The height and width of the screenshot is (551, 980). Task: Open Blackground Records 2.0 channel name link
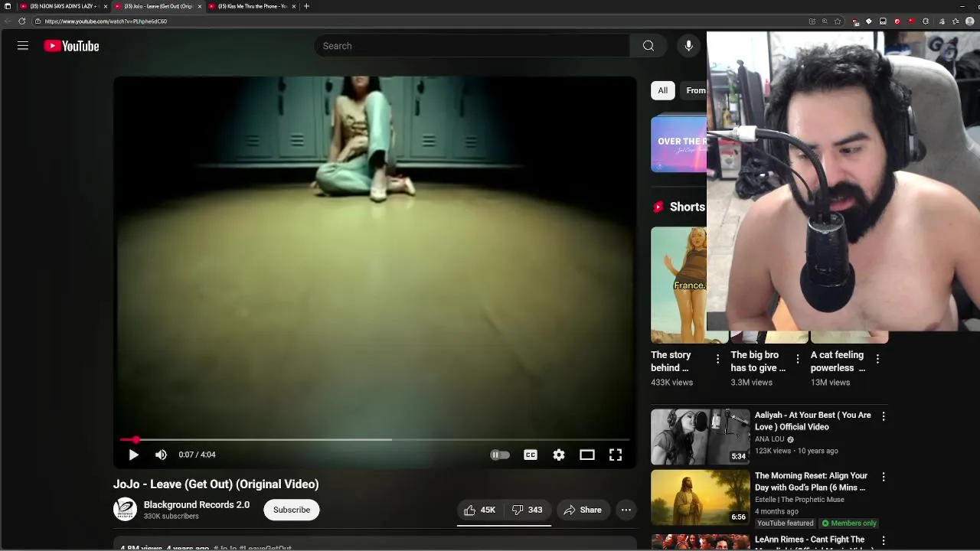[197, 504]
